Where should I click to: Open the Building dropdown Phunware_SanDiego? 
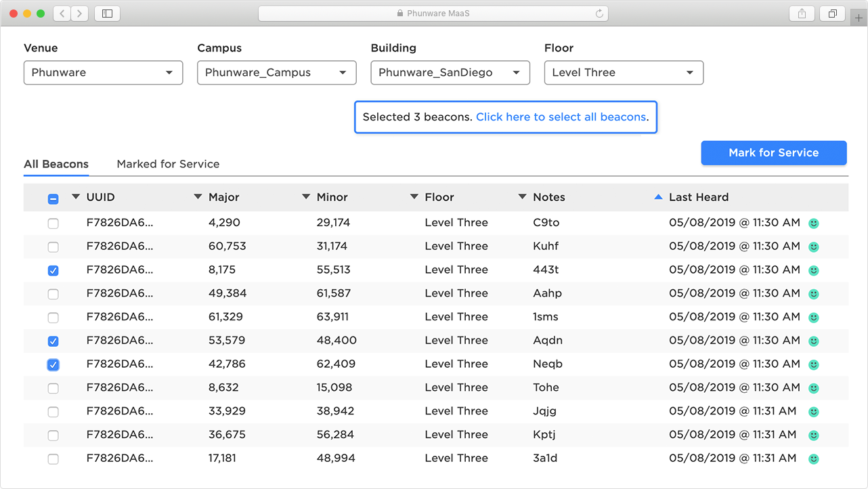pyautogui.click(x=450, y=72)
